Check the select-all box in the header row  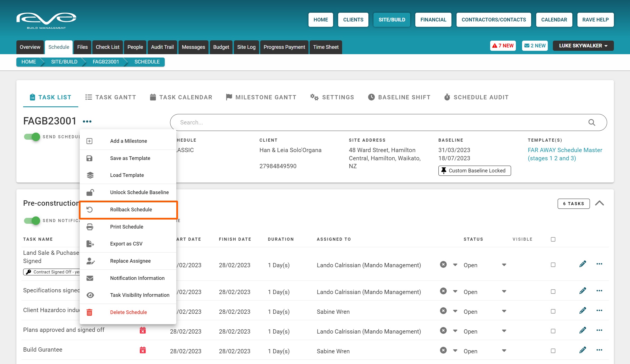point(553,239)
